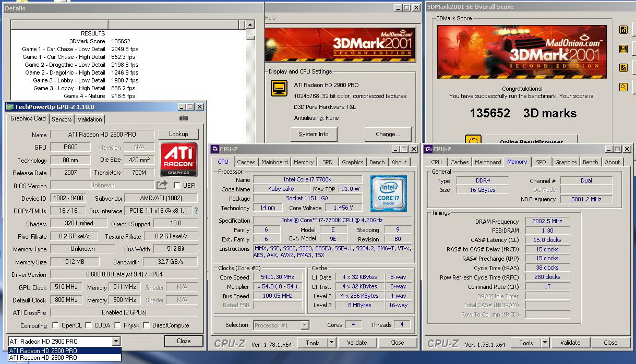Screen dimensions: 636x364
Task: Click the Lookup button in GPU-Z
Action: [178, 134]
